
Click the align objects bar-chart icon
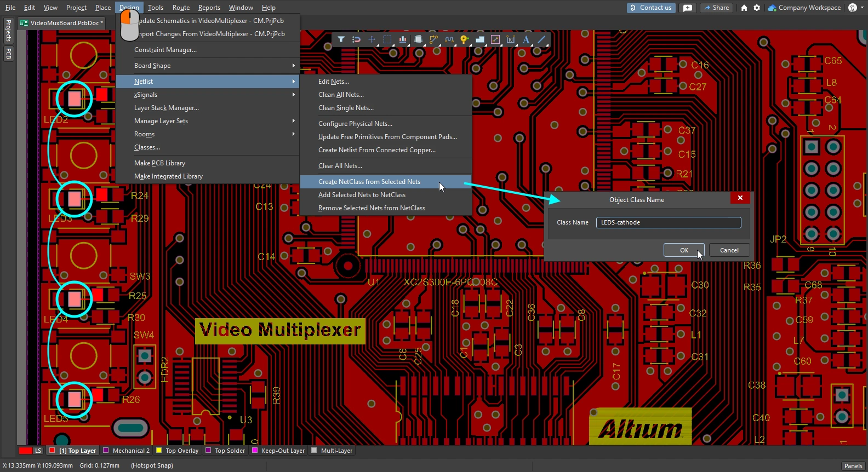(x=403, y=39)
